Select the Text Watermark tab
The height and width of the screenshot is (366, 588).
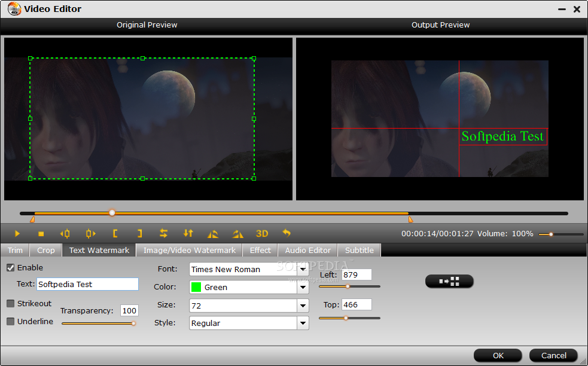click(99, 250)
